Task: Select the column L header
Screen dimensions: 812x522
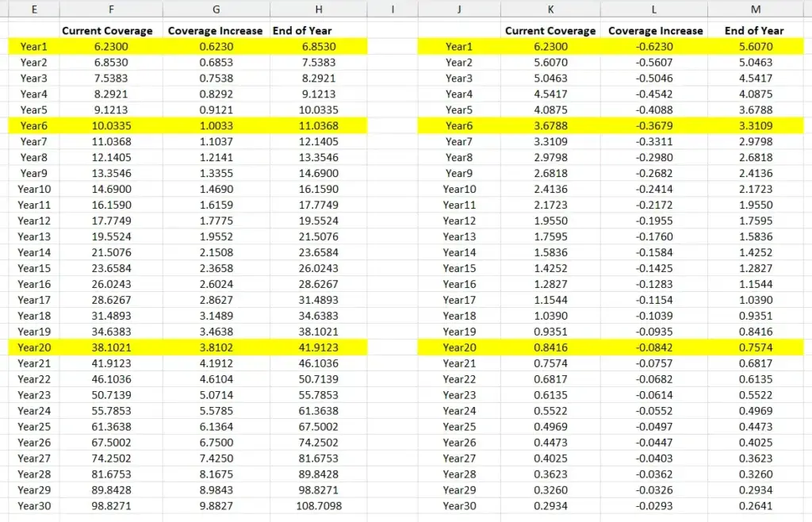Action: click(654, 10)
